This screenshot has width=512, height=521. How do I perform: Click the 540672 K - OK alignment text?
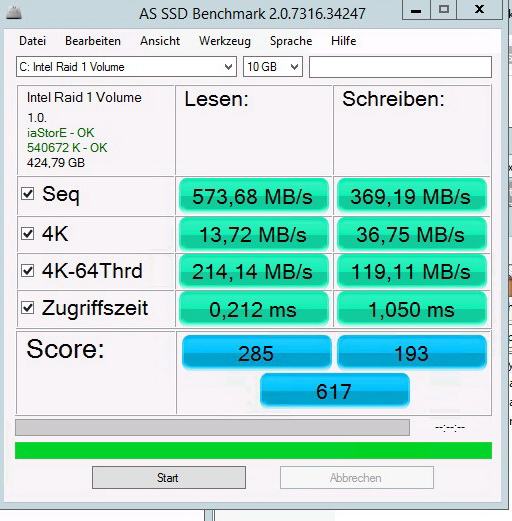pos(67,148)
